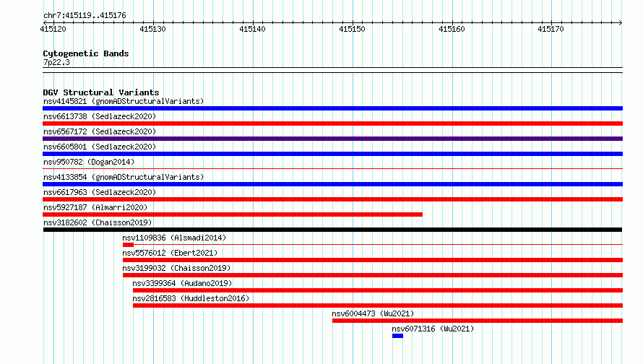Screen dimensions: 643x364
Task: Select the 7p22.3 band label
Action: tap(56, 62)
